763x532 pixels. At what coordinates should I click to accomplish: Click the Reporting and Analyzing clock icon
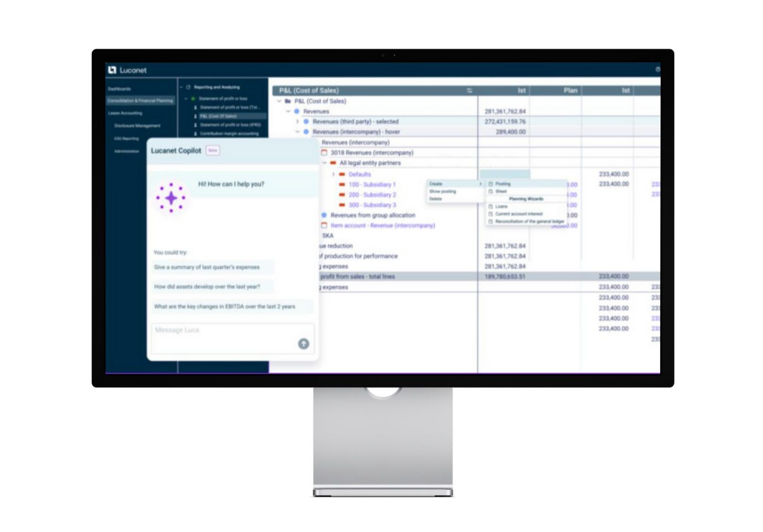pyautogui.click(x=188, y=87)
